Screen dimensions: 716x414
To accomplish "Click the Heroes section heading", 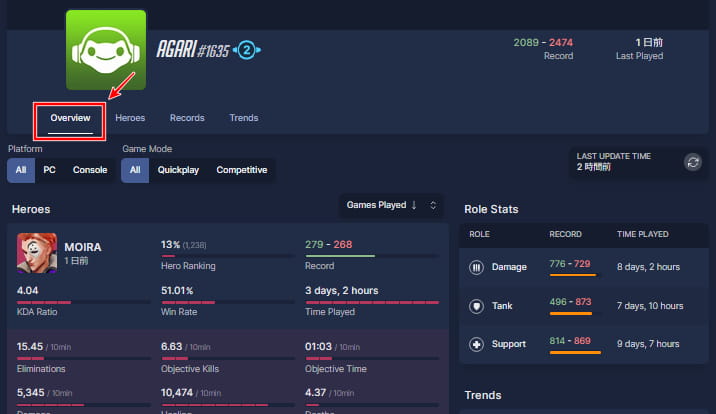I will click(x=31, y=210).
